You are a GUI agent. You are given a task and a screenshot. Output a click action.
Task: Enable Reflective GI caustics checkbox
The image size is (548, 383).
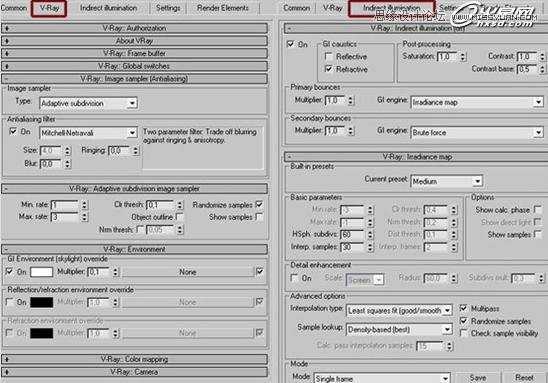click(329, 56)
